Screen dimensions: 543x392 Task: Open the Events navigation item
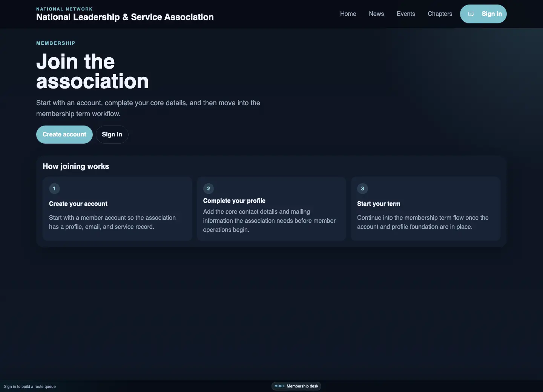[406, 14]
